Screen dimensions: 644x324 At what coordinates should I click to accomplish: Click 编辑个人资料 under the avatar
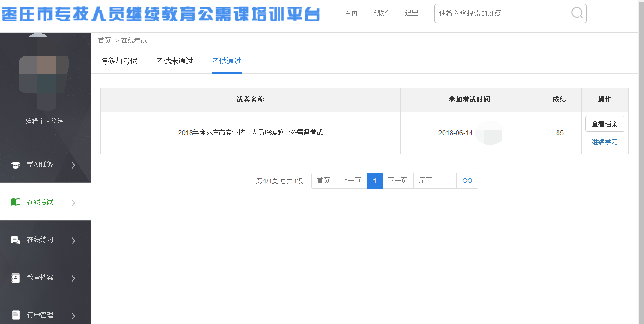tap(45, 121)
